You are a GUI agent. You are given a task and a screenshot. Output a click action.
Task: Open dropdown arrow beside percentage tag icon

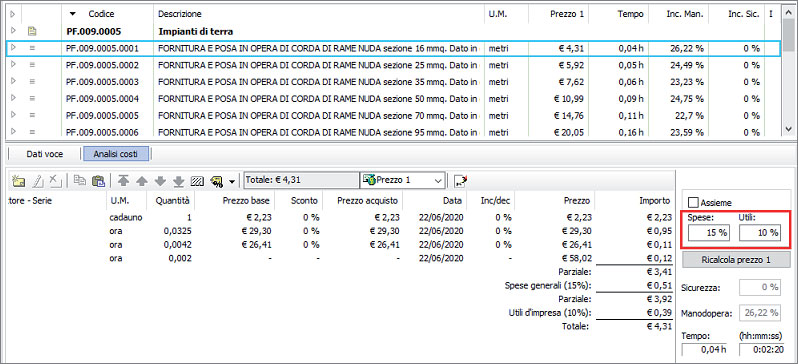tap(233, 181)
